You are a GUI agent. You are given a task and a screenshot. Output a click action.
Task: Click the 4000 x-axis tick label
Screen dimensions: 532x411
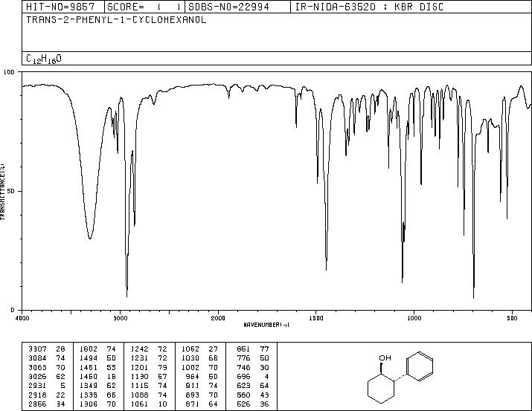(22, 318)
